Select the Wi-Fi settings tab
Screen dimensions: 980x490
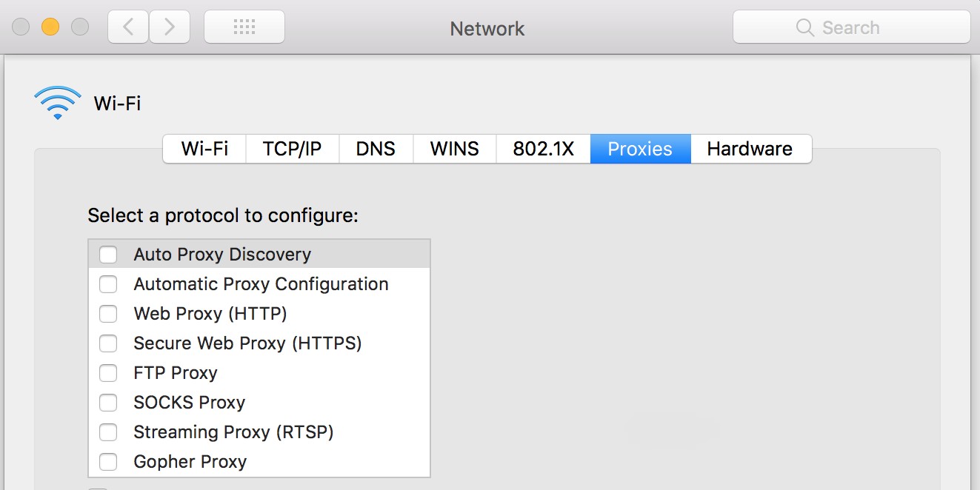click(x=204, y=149)
